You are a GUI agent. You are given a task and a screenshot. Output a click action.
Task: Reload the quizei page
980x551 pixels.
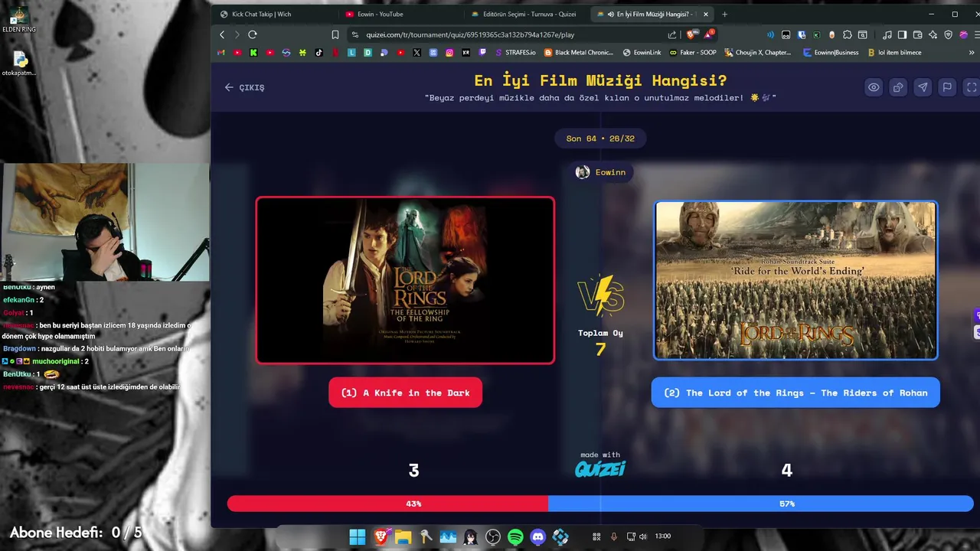(x=252, y=34)
